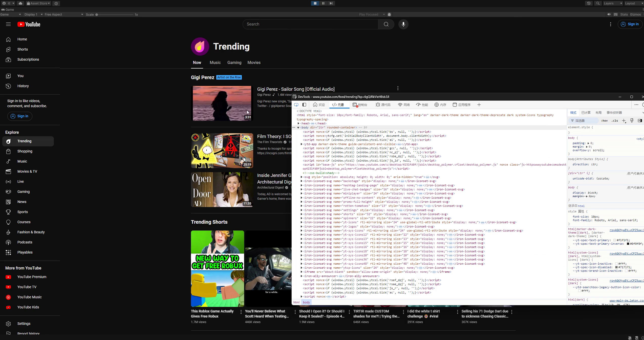Click the Podcasts icon
The width and height of the screenshot is (644, 340).
click(8, 242)
